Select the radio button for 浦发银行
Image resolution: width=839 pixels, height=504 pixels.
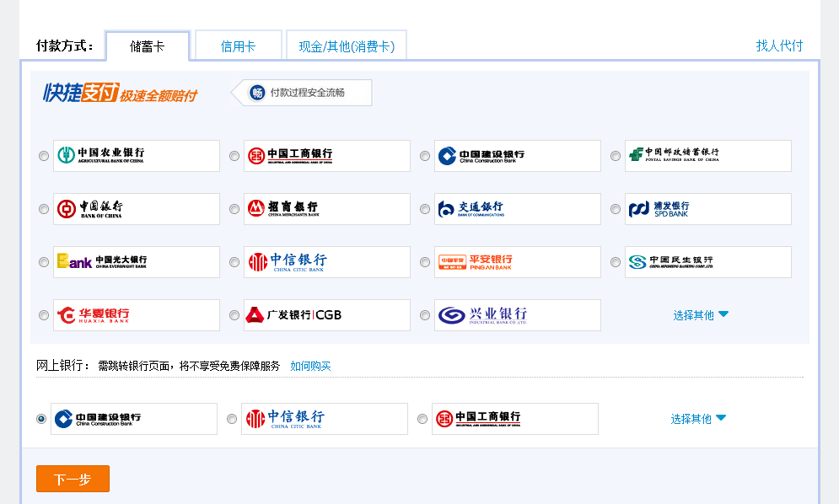point(616,209)
